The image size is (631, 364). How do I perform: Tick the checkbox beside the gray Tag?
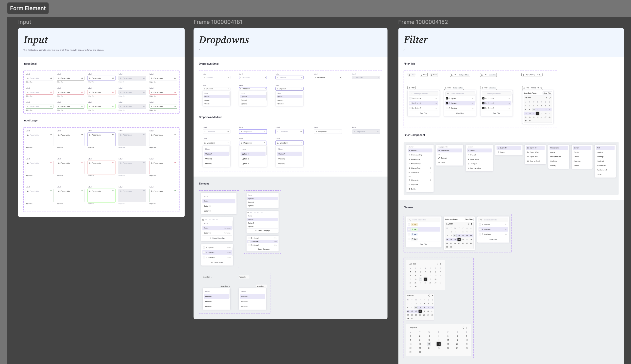[x=409, y=239]
